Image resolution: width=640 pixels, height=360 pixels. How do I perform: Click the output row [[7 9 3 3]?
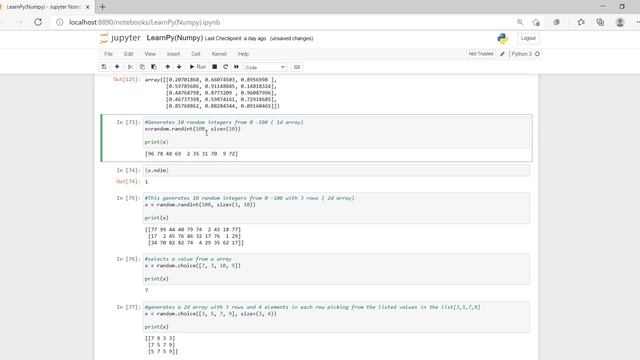160,338
